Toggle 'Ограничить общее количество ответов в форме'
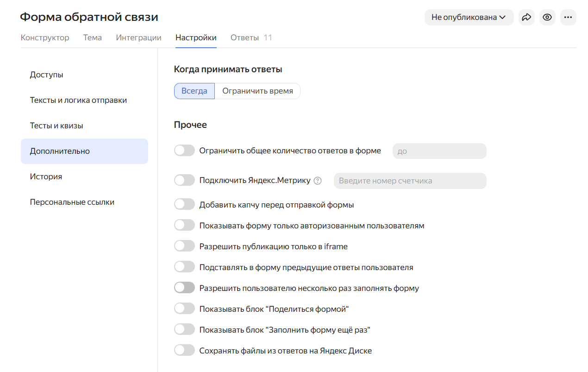This screenshot has height=372, width=588. [x=184, y=151]
